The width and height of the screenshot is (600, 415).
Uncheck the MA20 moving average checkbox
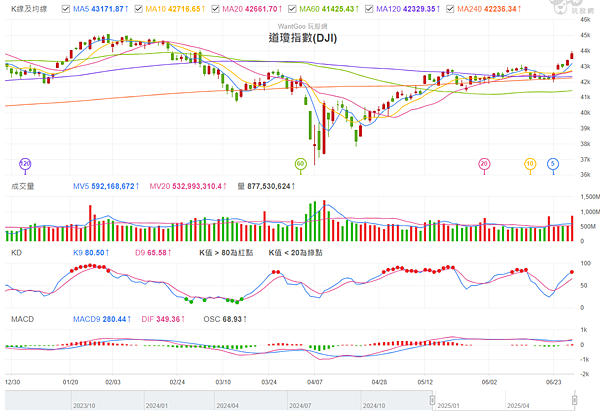(215, 9)
